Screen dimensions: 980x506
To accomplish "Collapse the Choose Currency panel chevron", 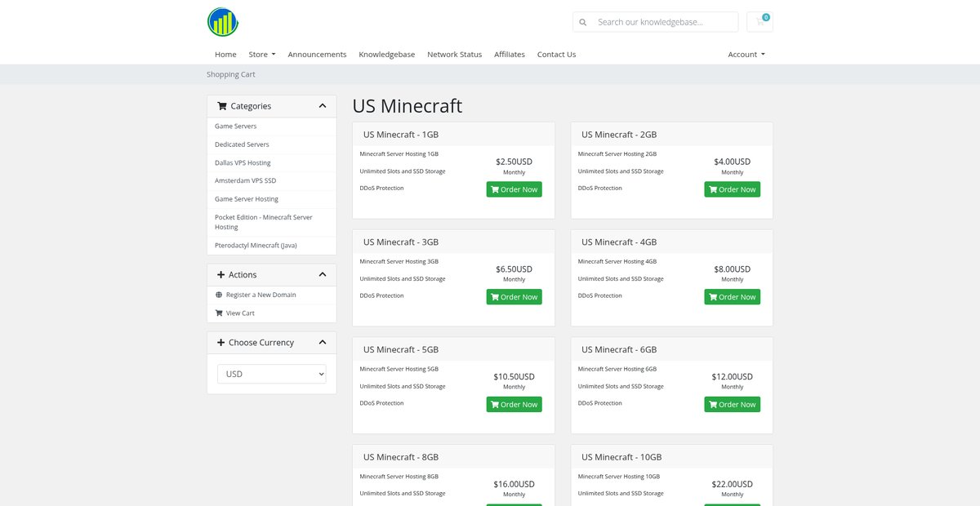I will tap(323, 343).
